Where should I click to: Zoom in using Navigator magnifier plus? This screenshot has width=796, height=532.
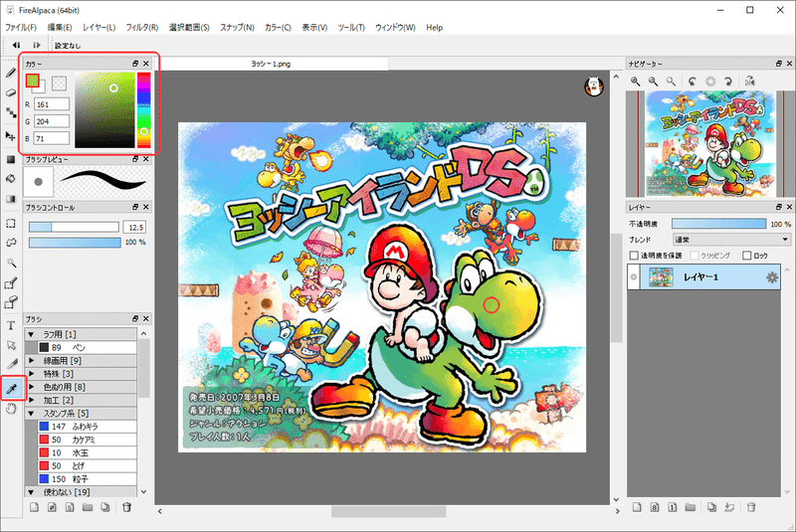635,82
